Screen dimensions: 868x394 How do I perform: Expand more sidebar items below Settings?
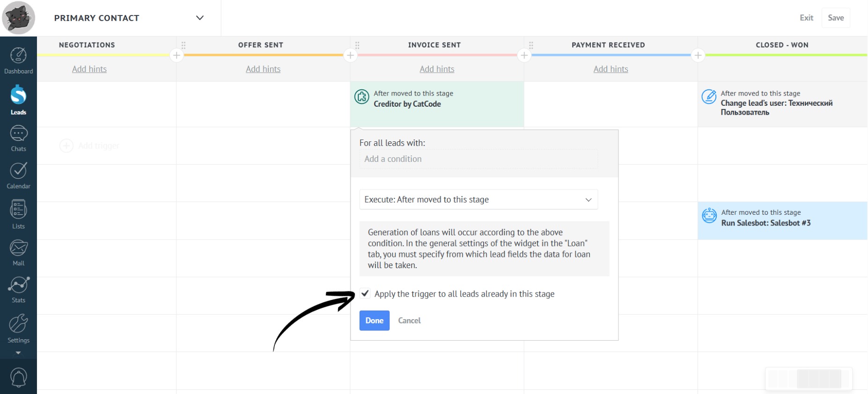pos(18,353)
